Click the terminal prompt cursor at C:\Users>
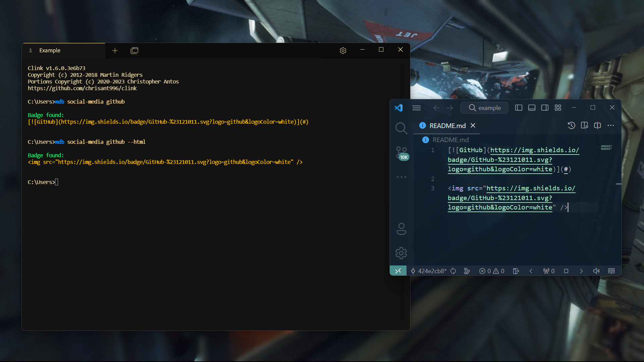This screenshot has width=644, height=362. pyautogui.click(x=57, y=182)
